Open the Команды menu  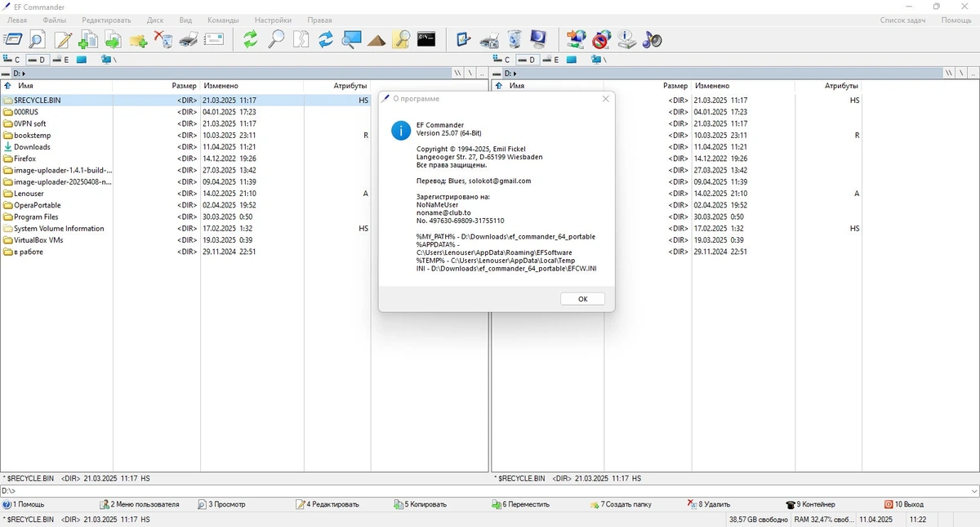pyautogui.click(x=223, y=20)
